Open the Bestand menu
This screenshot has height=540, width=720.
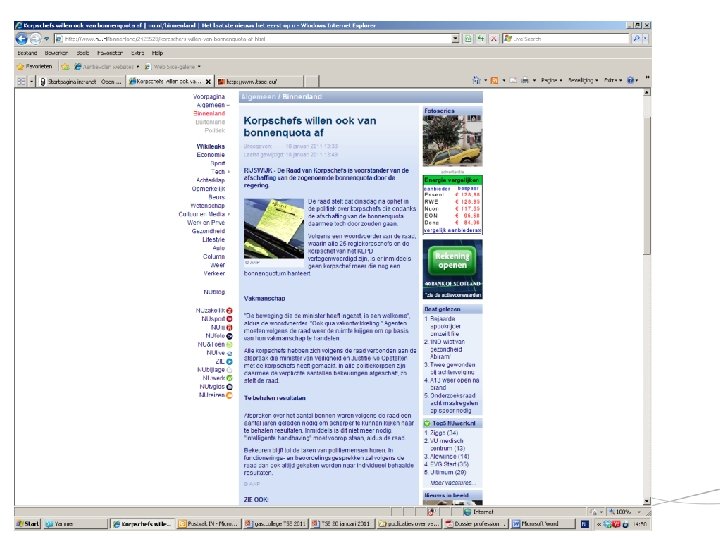pyautogui.click(x=27, y=53)
